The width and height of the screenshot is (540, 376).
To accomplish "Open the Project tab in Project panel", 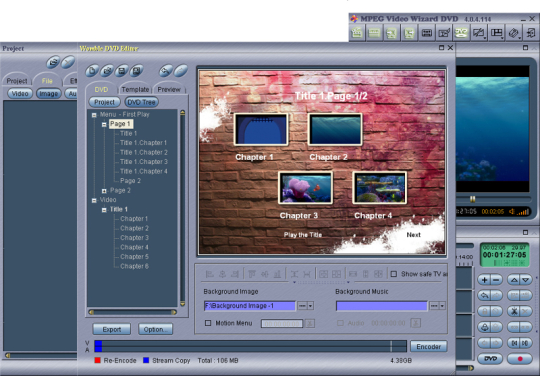I will click(17, 81).
